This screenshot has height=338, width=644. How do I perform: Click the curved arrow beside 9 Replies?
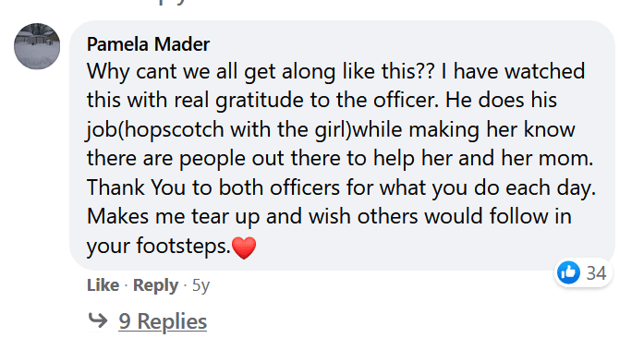[98, 320]
